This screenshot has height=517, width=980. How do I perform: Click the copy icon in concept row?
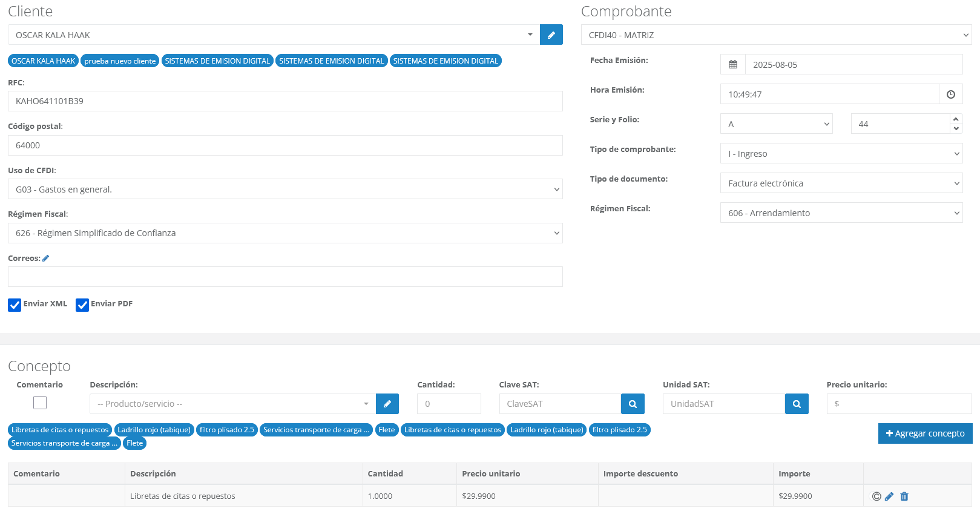tap(876, 496)
